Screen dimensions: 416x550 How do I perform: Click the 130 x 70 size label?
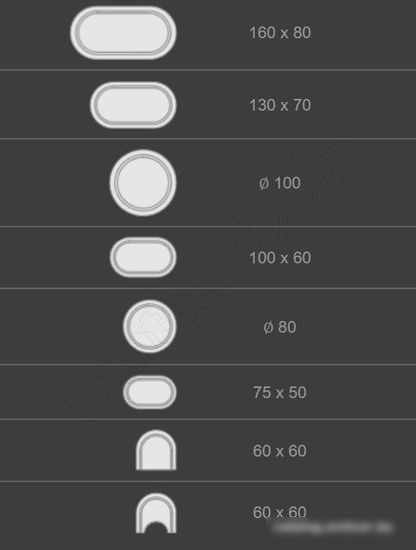point(280,105)
